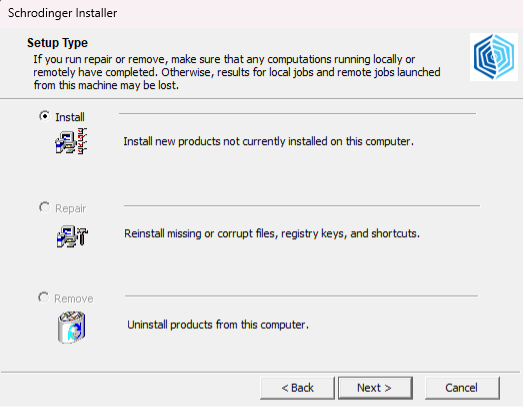Click the Install option label text
This screenshot has height=408, width=524.
(x=70, y=117)
